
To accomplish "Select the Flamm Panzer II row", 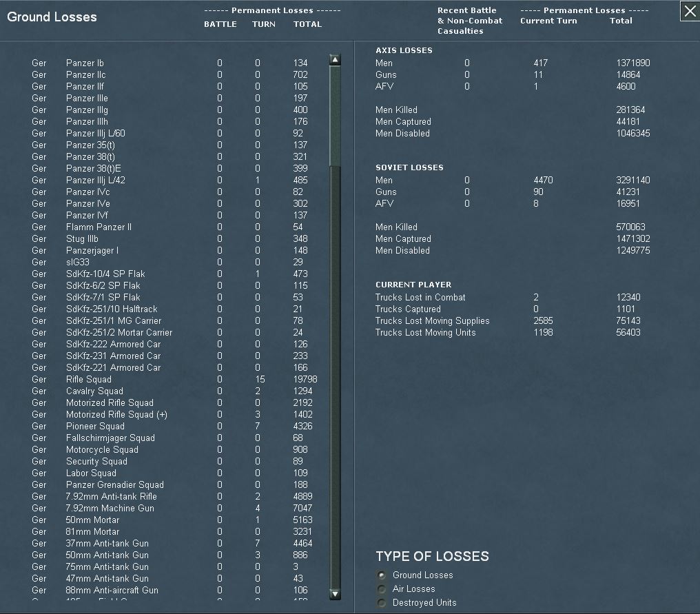I will coord(174,227).
